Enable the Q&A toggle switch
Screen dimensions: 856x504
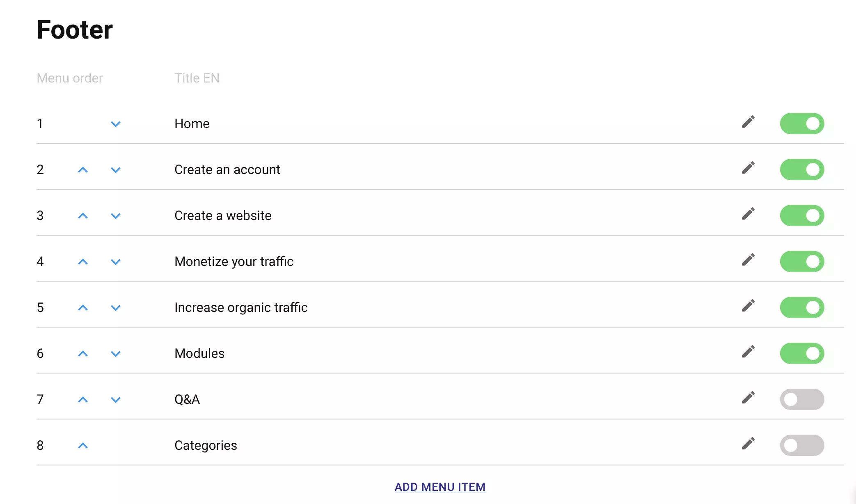coord(802,399)
